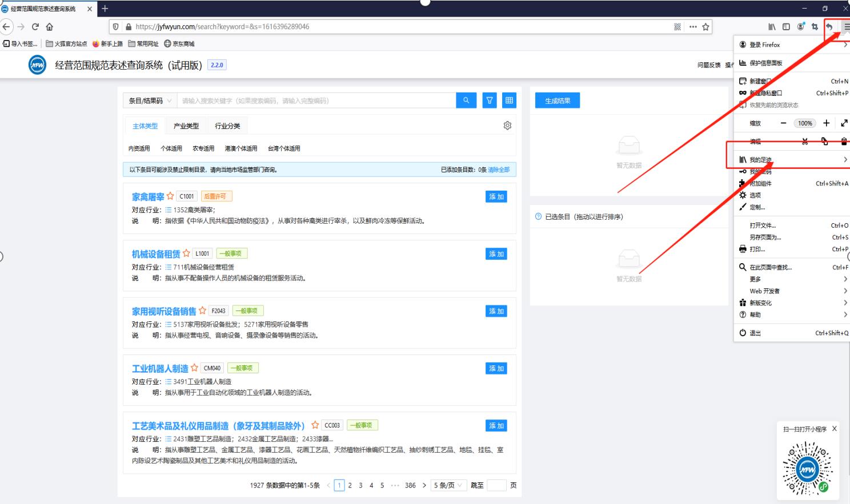This screenshot has height=504, width=850.
Task: Toggle star next to 机械设备租赁
Action: pos(186,253)
